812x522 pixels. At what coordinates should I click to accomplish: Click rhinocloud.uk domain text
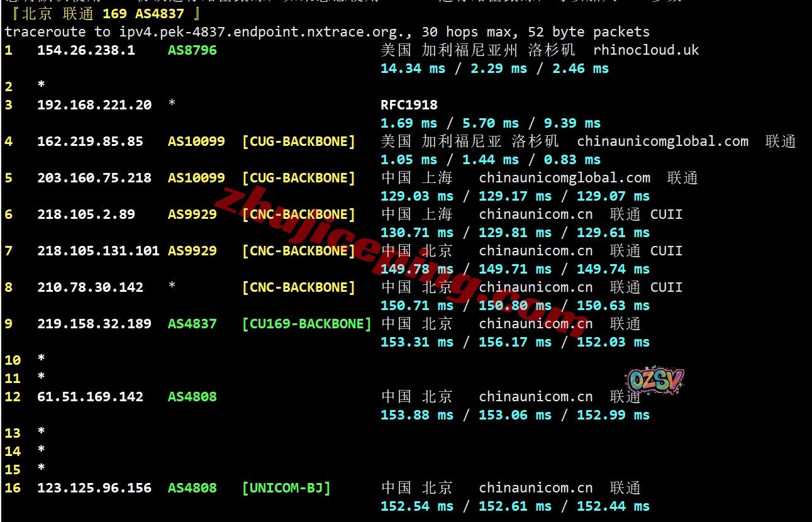point(646,50)
